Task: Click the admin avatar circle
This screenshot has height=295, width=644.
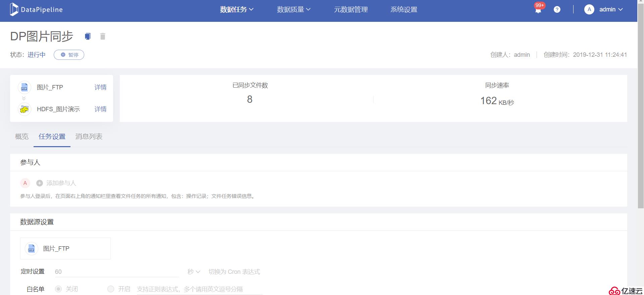Action: coord(589,9)
